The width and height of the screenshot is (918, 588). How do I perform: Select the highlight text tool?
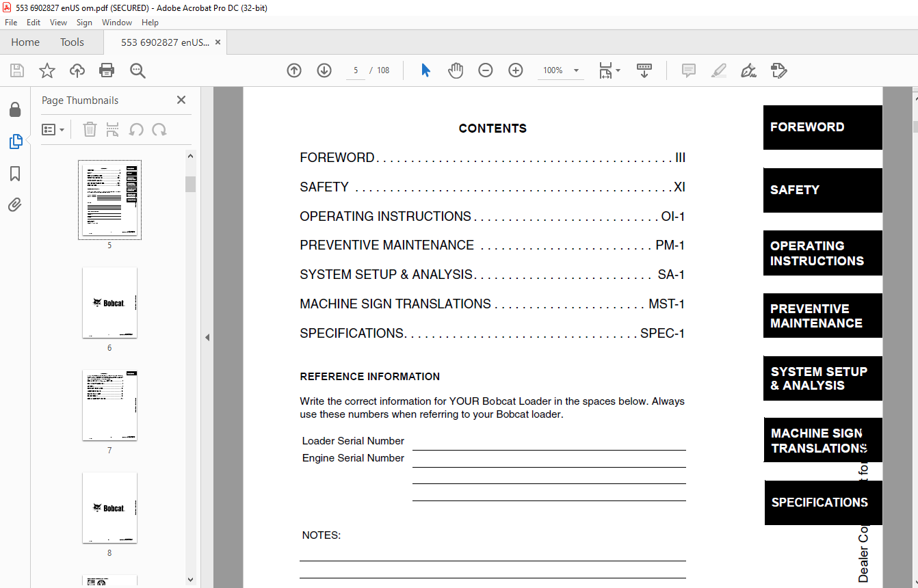[718, 70]
